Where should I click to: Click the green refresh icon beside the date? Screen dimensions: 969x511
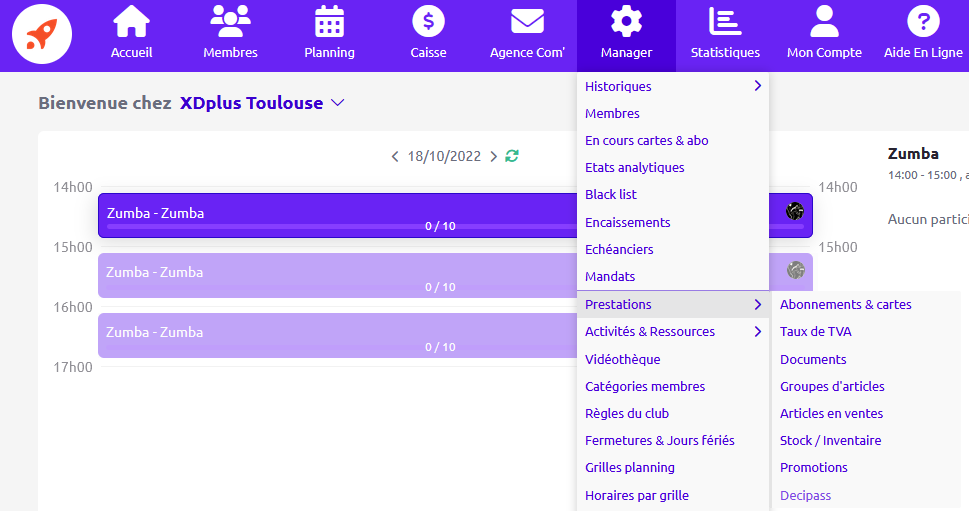click(x=512, y=156)
